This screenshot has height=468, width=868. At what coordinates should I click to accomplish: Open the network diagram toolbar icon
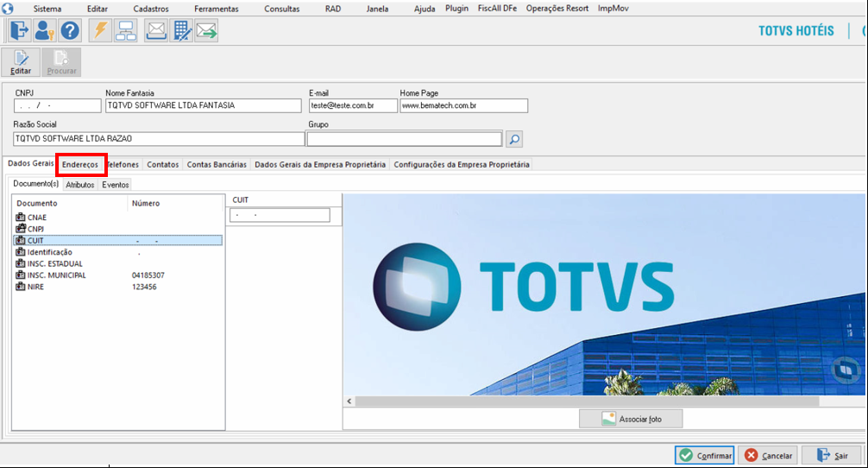pyautogui.click(x=126, y=30)
